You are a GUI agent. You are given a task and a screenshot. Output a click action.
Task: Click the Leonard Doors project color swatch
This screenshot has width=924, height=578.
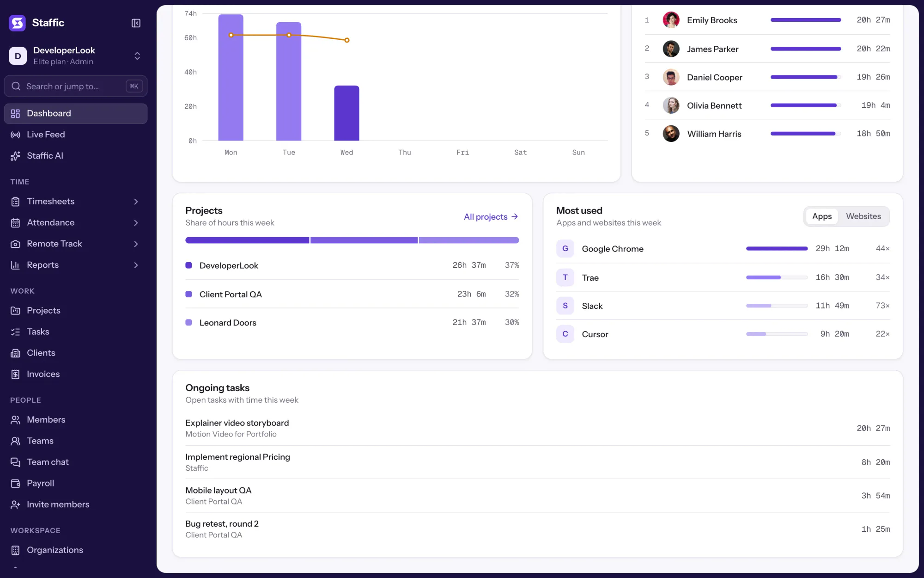(188, 322)
